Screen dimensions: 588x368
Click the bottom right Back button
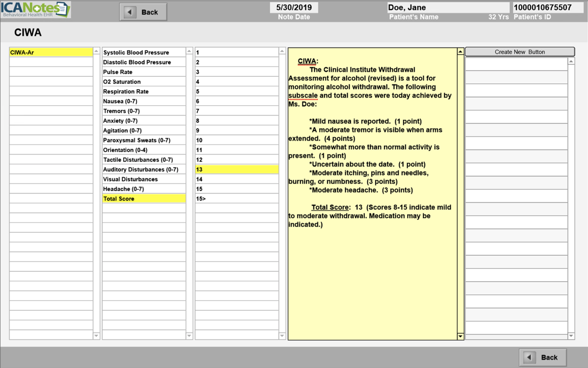[x=543, y=357]
